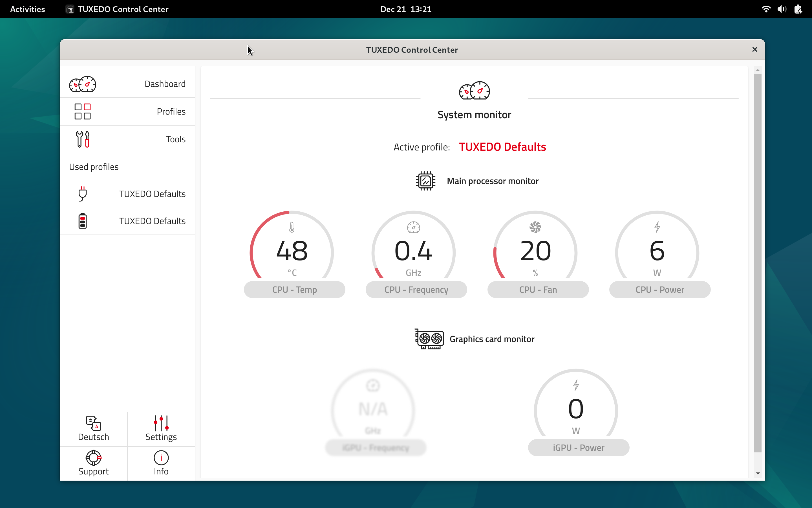The width and height of the screenshot is (812, 508).
Task: Click the Used profiles heading
Action: click(x=94, y=167)
